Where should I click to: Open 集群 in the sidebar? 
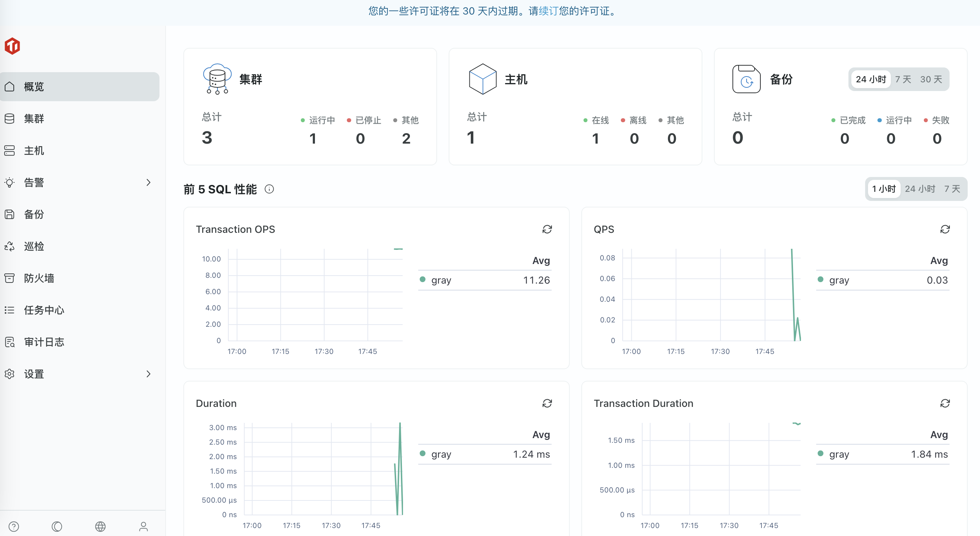coord(34,119)
